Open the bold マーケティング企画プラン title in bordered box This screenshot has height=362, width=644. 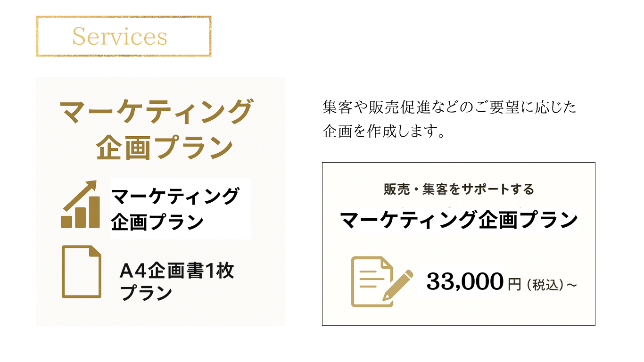459,220
